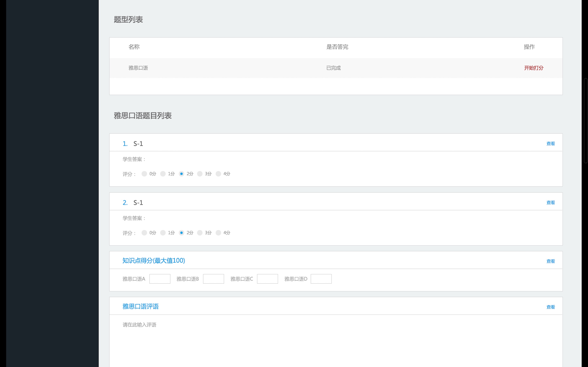Image resolution: width=588 pixels, height=367 pixels.
Task: Open 查看 for 知识点得分 section
Action: pyautogui.click(x=550, y=261)
